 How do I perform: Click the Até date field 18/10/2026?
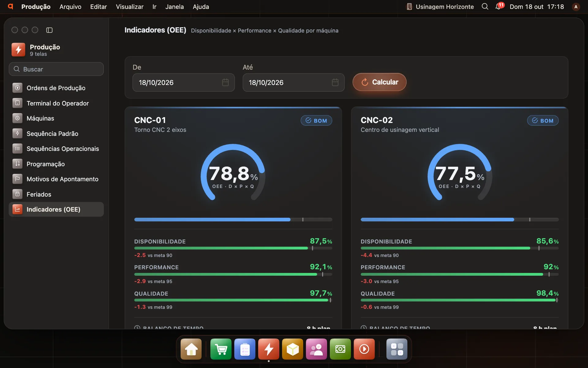click(294, 82)
